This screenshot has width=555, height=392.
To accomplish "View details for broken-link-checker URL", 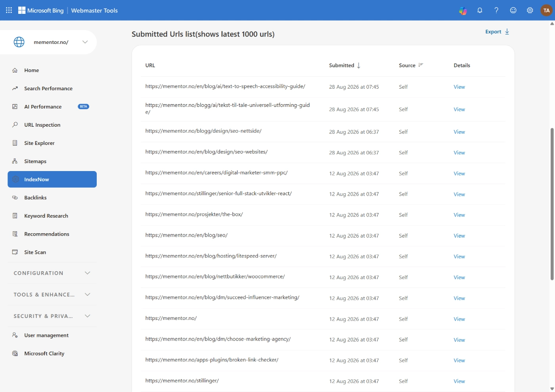I will (x=459, y=360).
